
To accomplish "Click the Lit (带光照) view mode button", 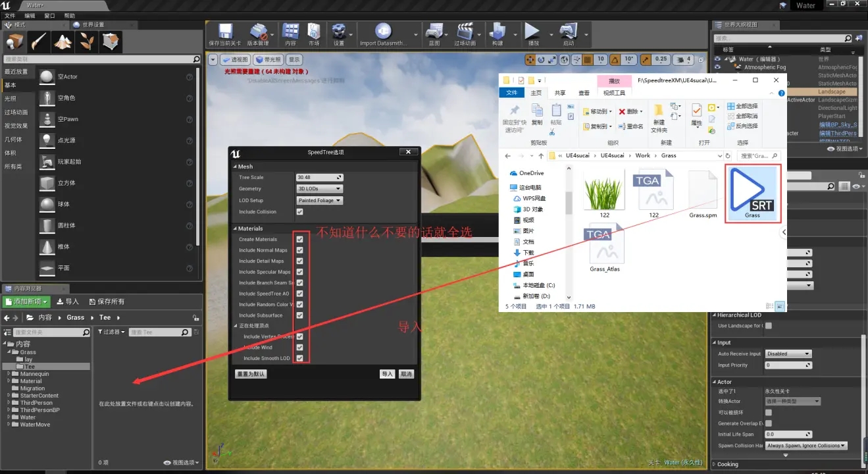I will (268, 59).
